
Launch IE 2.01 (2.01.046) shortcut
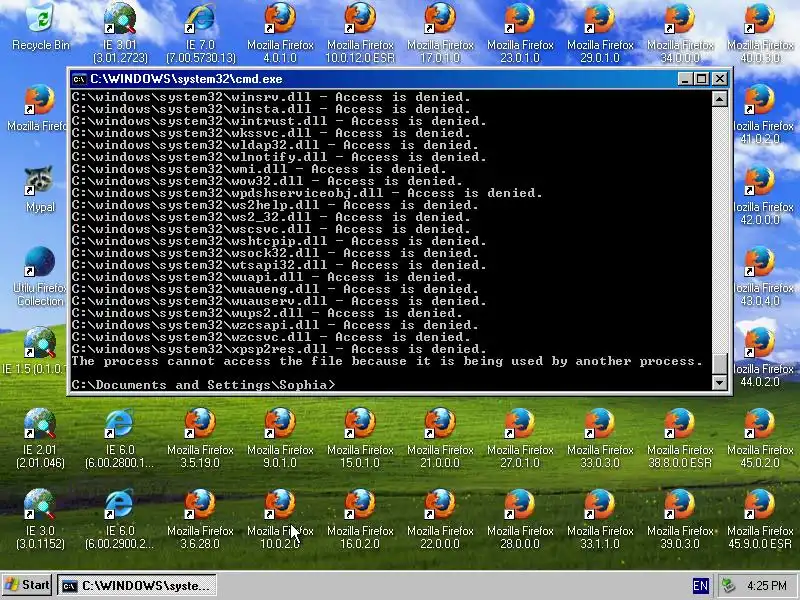(40, 438)
